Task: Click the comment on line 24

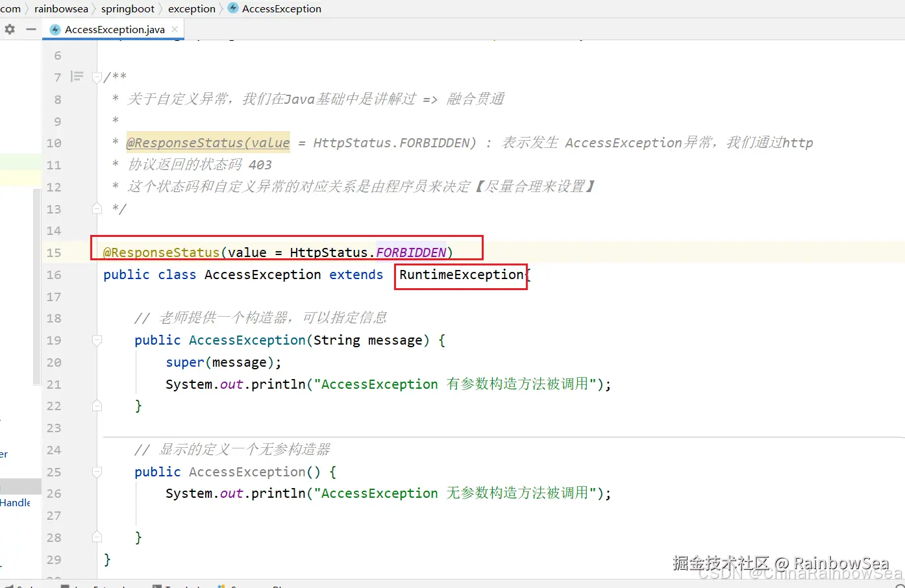Action: click(232, 450)
